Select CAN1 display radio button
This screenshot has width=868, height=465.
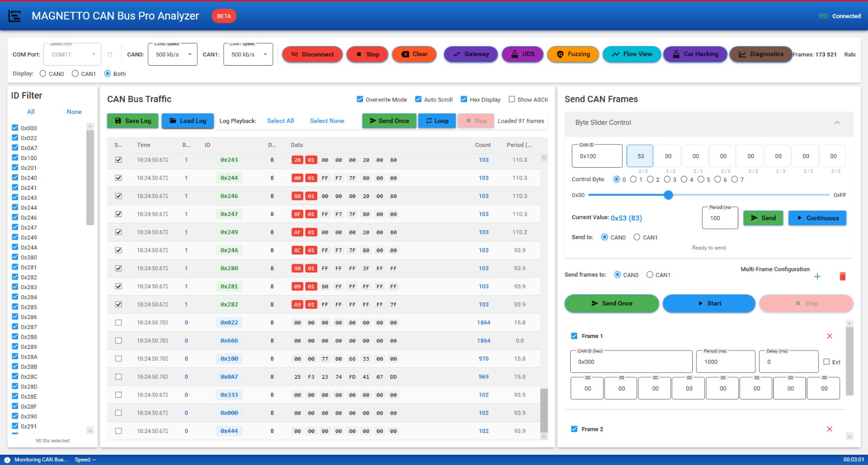(75, 74)
